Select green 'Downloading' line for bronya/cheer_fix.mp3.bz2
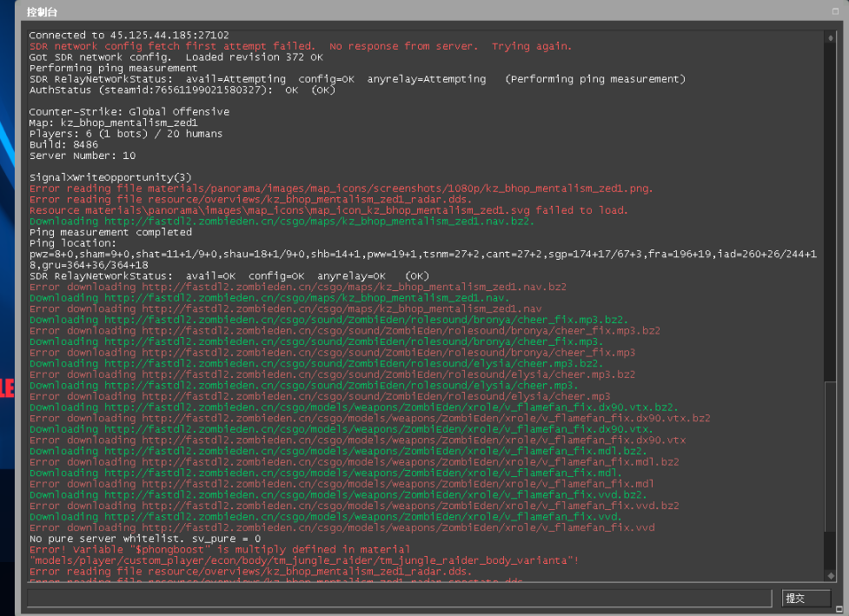849x616 pixels. coord(328,320)
